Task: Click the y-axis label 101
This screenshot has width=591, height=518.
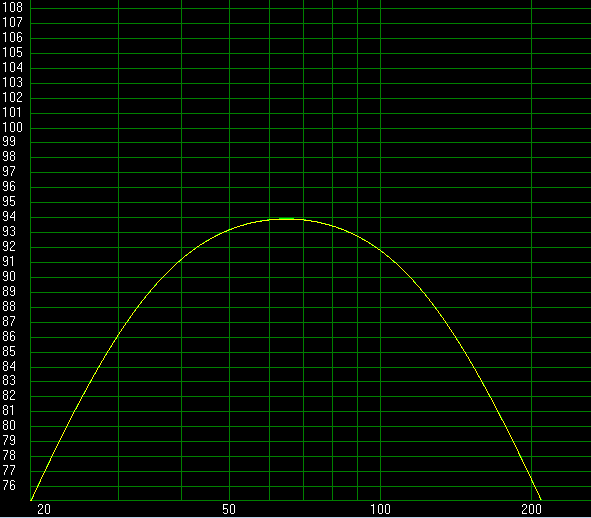Action: click(x=12, y=112)
